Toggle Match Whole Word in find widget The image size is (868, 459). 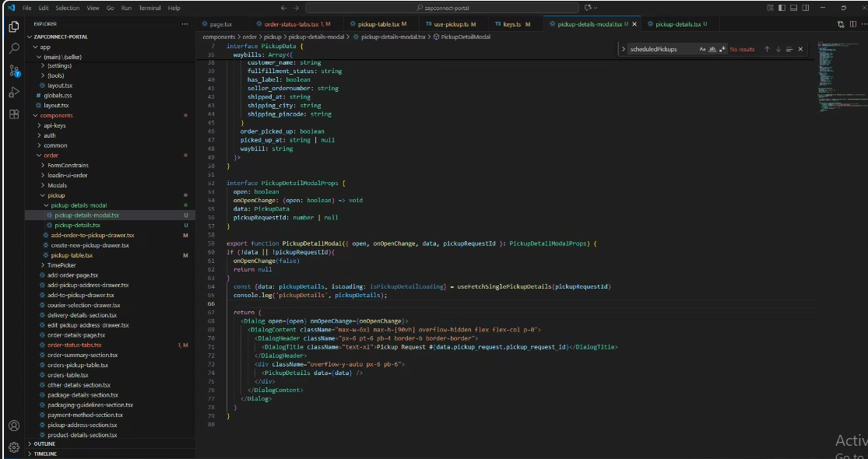click(712, 49)
